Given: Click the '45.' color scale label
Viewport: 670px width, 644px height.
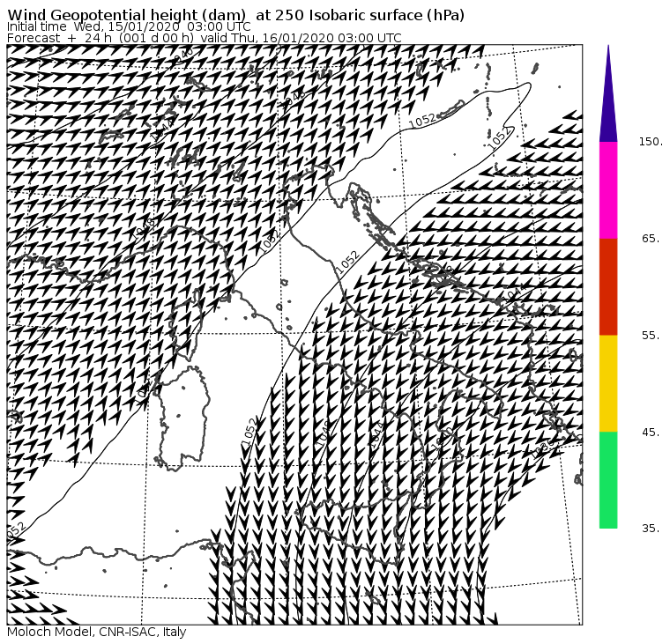Looking at the screenshot, I should point(651,433).
